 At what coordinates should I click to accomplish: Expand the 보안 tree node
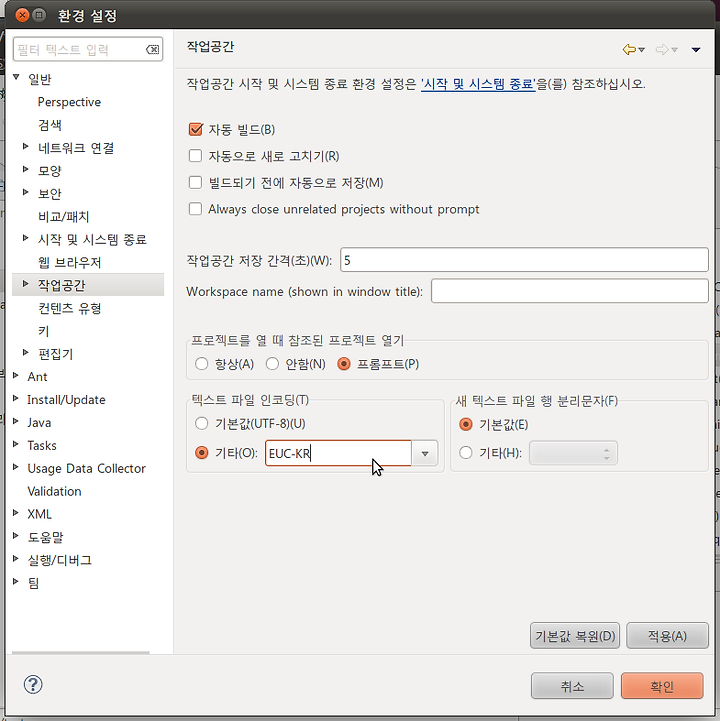tap(26, 192)
